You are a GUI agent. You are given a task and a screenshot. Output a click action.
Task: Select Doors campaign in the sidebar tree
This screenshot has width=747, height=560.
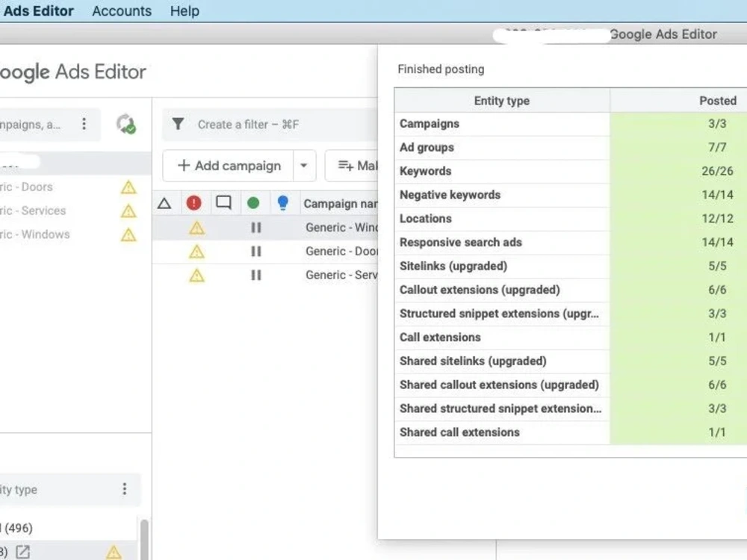click(26, 187)
